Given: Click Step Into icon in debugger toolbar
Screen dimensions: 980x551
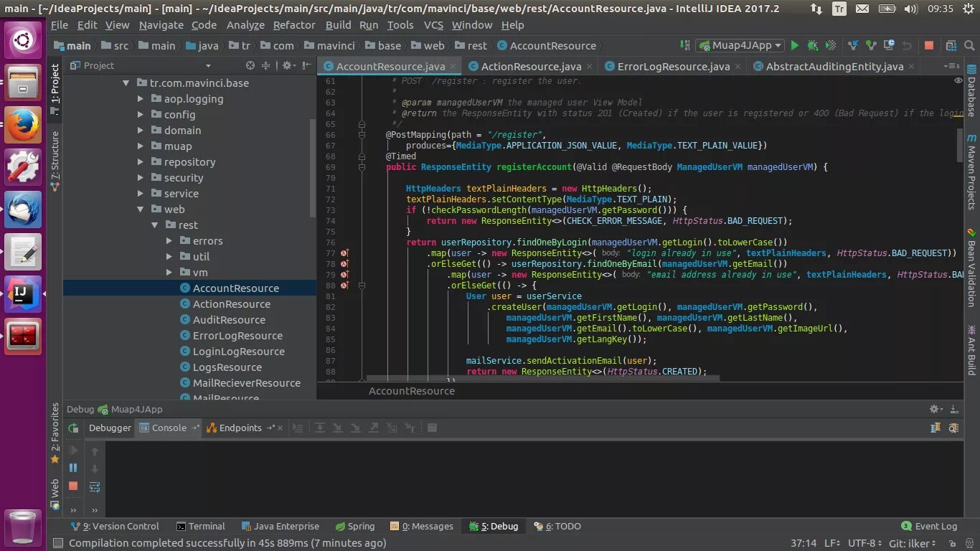Looking at the screenshot, I should (x=337, y=428).
